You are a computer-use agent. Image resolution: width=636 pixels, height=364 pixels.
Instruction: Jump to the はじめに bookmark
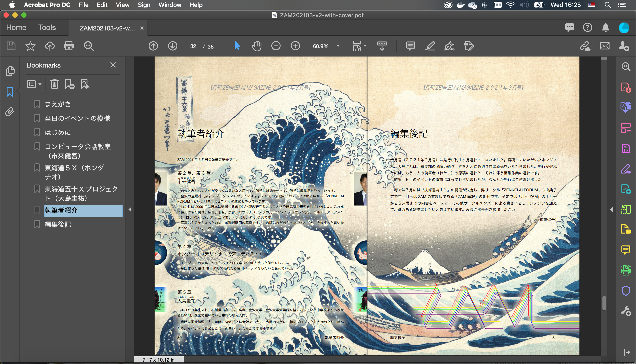coord(58,132)
